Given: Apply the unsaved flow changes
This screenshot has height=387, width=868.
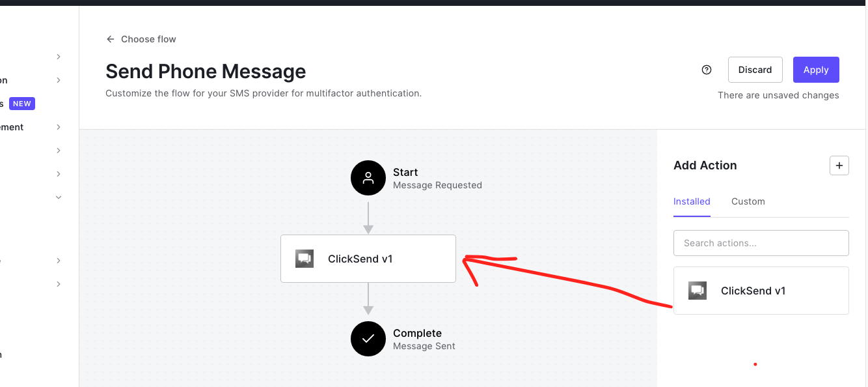Looking at the screenshot, I should (x=816, y=69).
